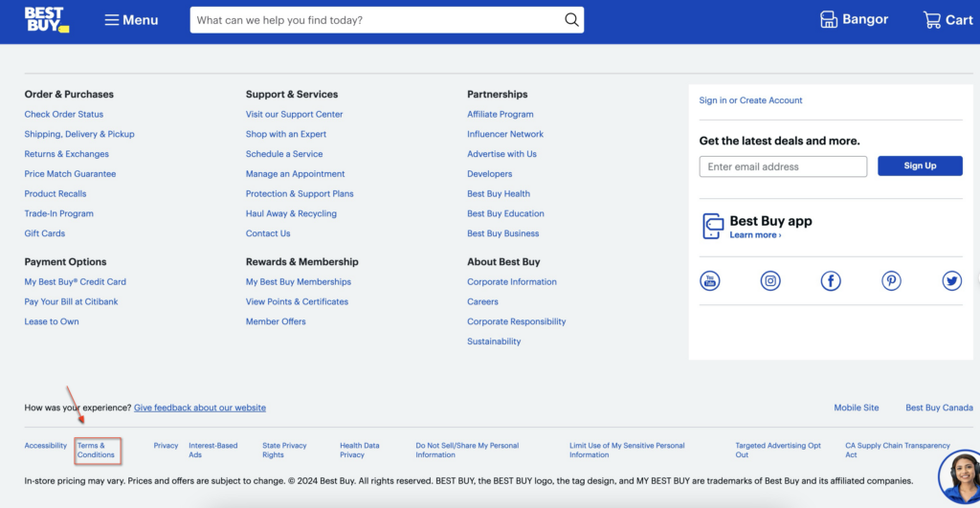Focus the Enter email address field
Screen dimensions: 980x508
pyautogui.click(x=783, y=166)
